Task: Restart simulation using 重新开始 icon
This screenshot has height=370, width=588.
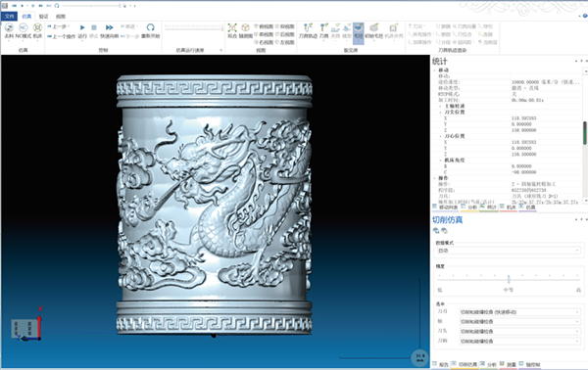Action: (150, 30)
